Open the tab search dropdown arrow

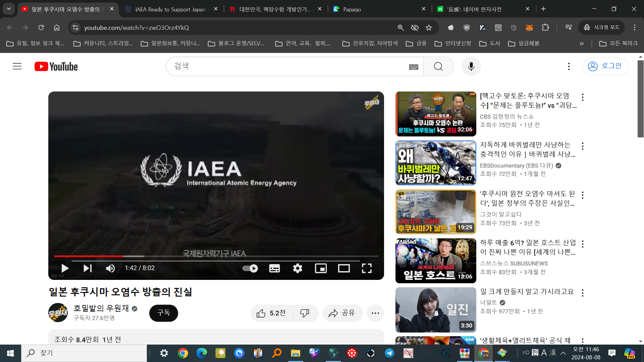[x=9, y=9]
